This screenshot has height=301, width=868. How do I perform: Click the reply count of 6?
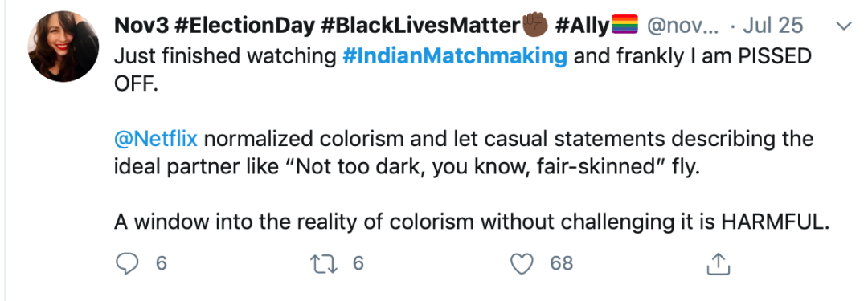[161, 263]
